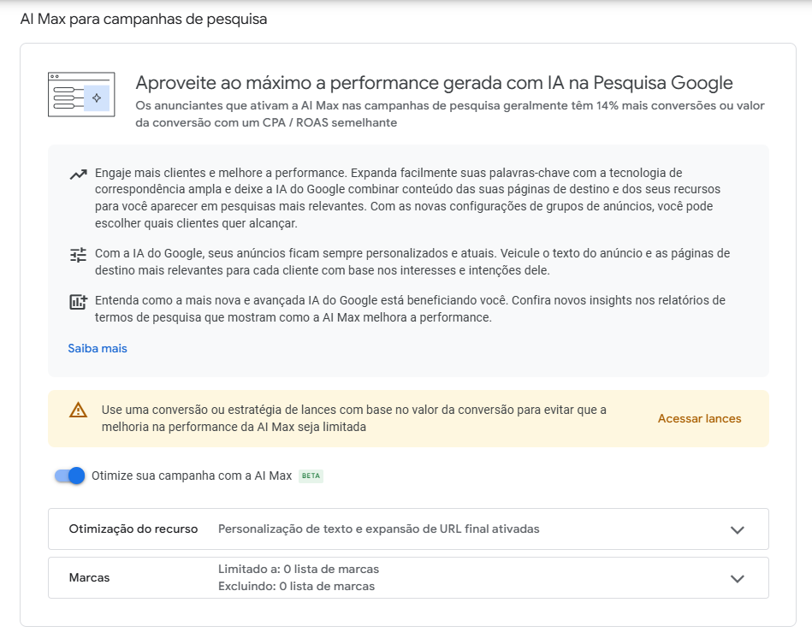The image size is (812, 644).
Task: Open the Marcas section row
Action: pyautogui.click(x=408, y=578)
